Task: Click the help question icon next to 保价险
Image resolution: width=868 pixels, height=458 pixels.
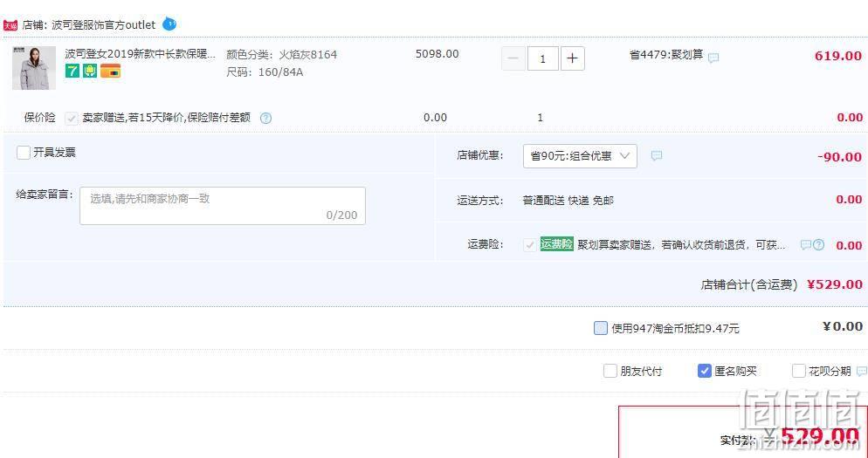Action: (265, 118)
